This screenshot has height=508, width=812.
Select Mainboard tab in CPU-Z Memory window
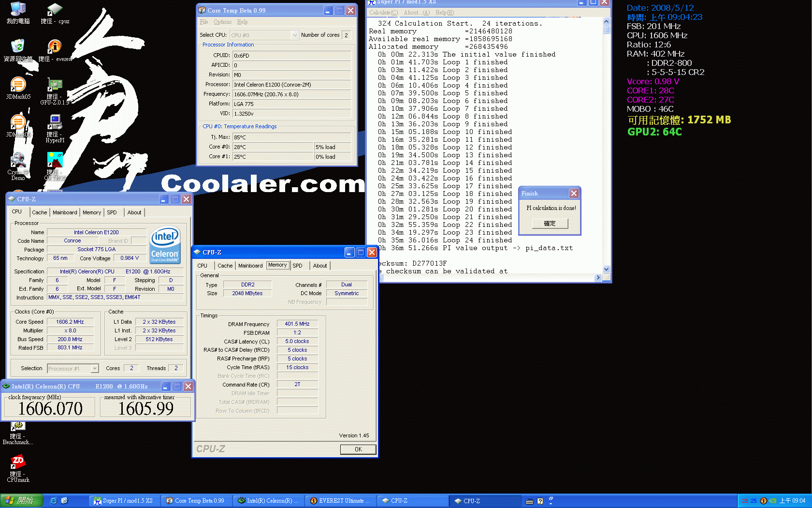coord(250,266)
